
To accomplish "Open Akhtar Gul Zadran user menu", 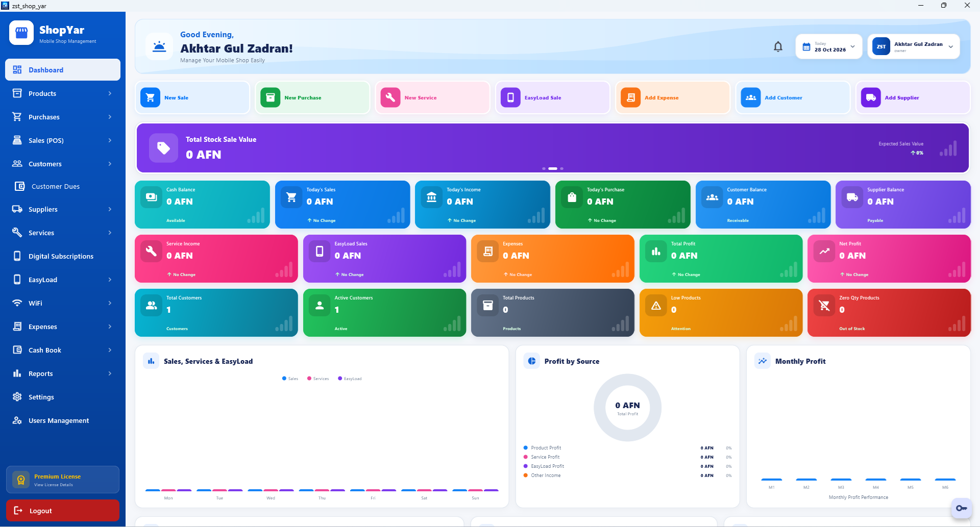I will click(914, 47).
